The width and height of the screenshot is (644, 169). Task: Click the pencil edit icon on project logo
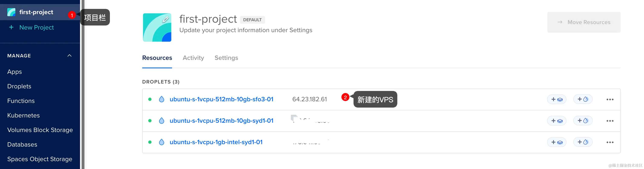coord(165,19)
